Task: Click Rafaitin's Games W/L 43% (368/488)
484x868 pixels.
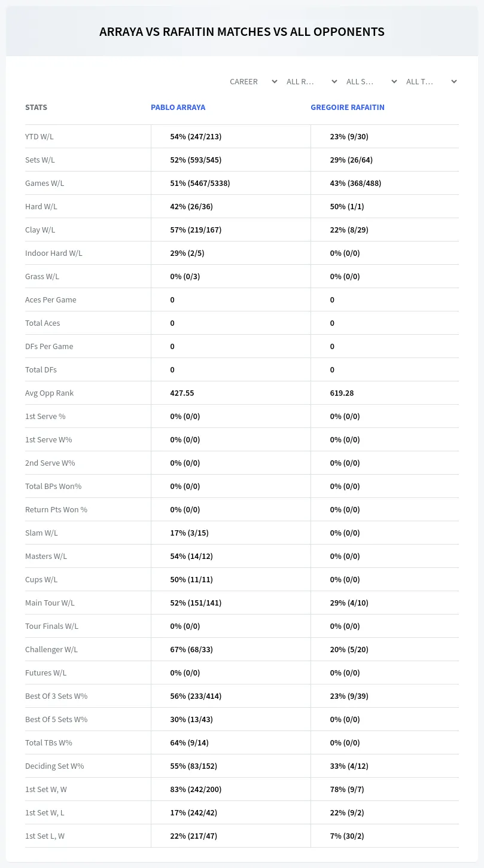Action: 355,184
